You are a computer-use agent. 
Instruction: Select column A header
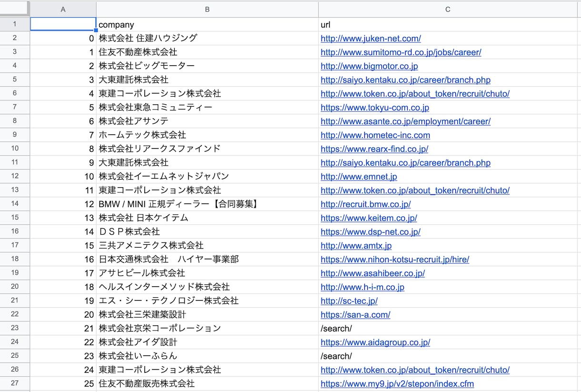click(63, 9)
